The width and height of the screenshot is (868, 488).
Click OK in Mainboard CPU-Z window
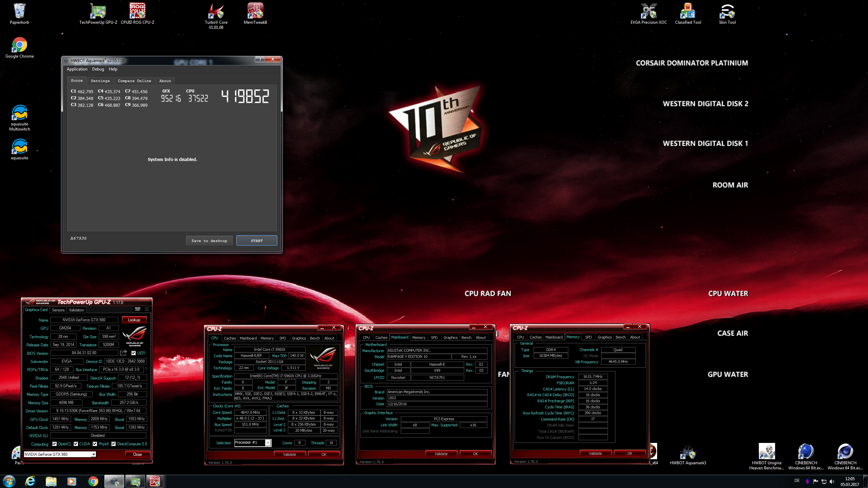[x=475, y=453]
